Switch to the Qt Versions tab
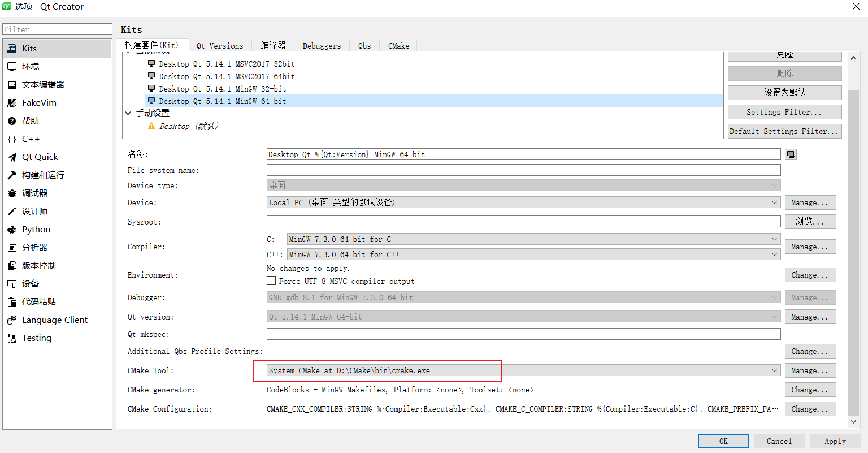868x453 pixels. click(220, 46)
